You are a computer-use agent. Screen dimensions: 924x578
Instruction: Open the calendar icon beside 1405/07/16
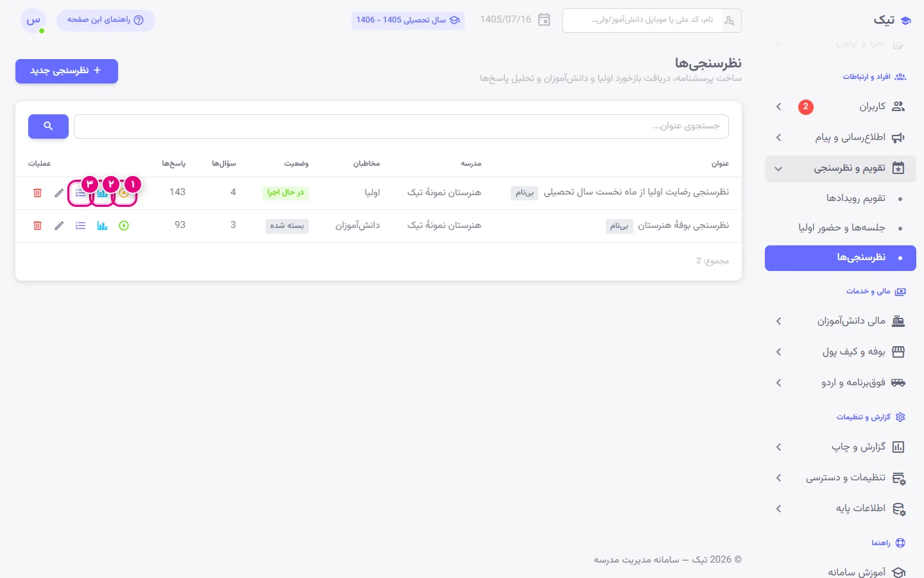tap(544, 20)
